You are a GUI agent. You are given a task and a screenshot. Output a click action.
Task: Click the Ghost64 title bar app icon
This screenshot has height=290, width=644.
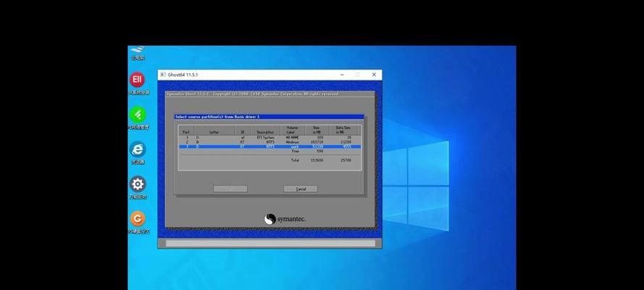[x=163, y=75]
